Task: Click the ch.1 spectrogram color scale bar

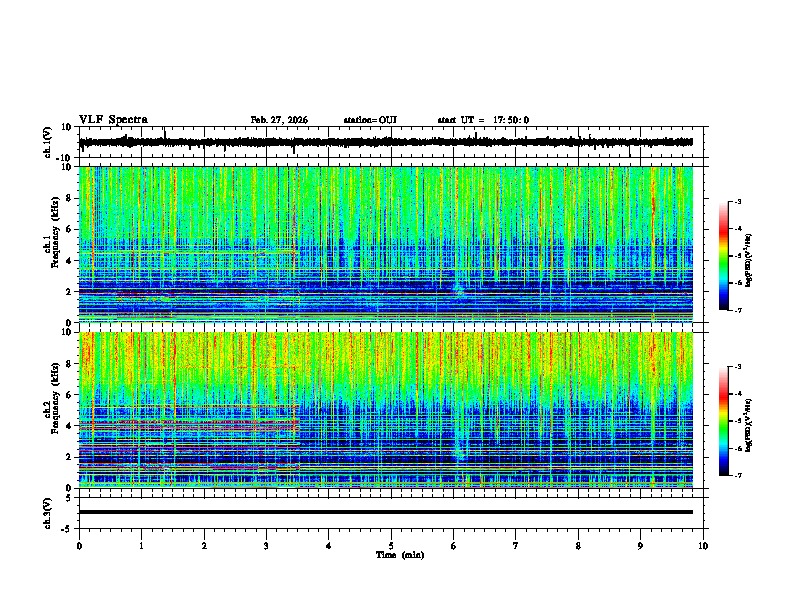Action: (724, 256)
